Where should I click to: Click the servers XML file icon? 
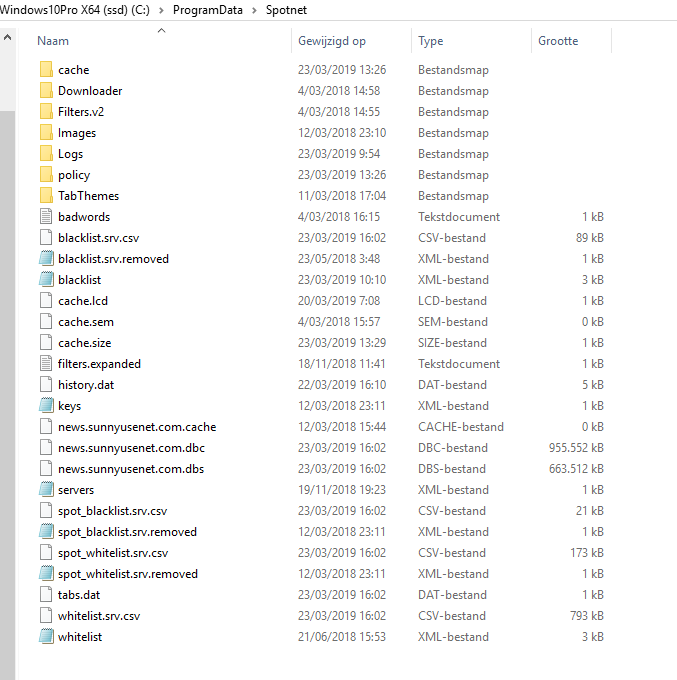coord(46,490)
